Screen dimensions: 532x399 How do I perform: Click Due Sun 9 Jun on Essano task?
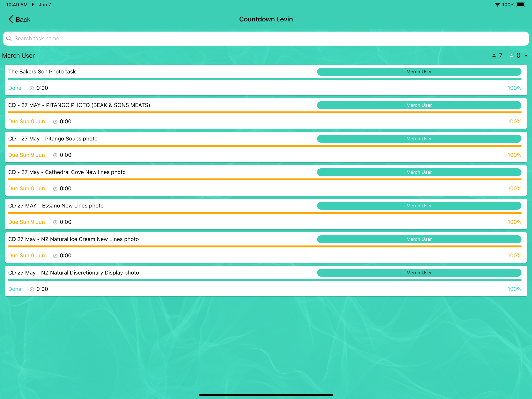26,222
